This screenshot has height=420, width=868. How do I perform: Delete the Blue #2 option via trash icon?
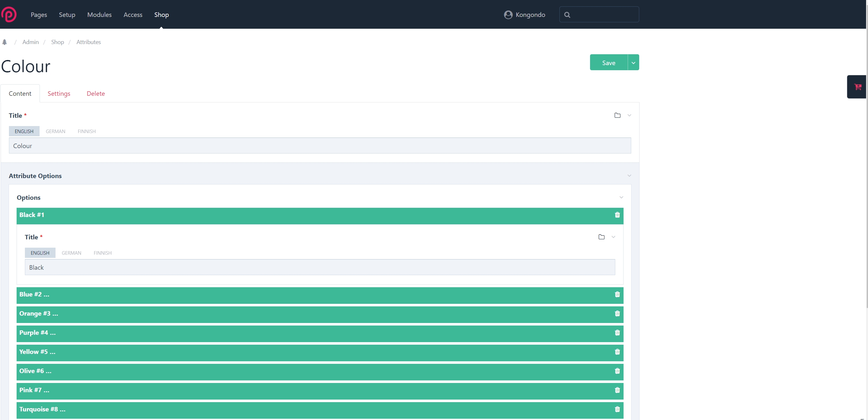(617, 294)
